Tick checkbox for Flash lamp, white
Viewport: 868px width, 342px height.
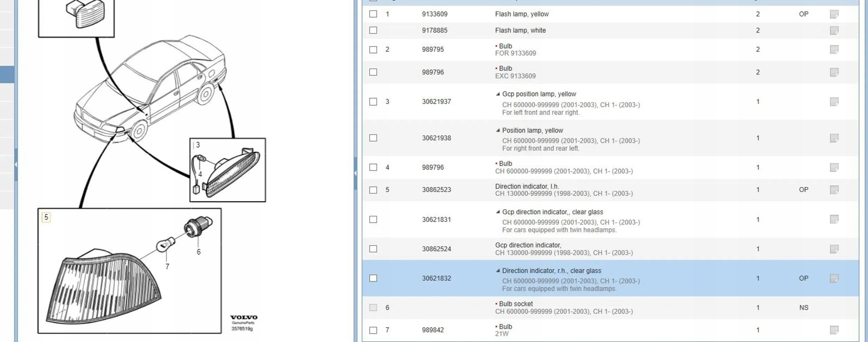[x=373, y=30]
